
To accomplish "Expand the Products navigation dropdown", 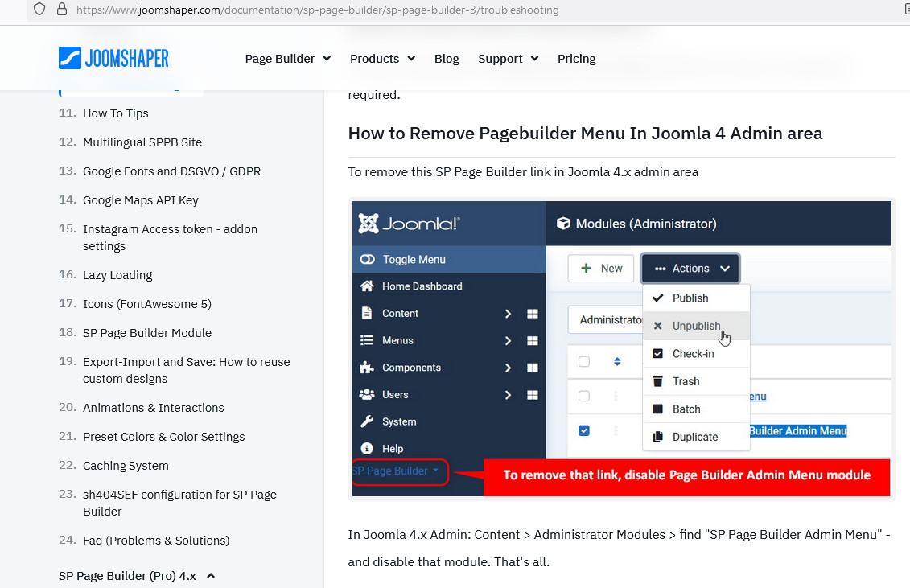I will [382, 59].
